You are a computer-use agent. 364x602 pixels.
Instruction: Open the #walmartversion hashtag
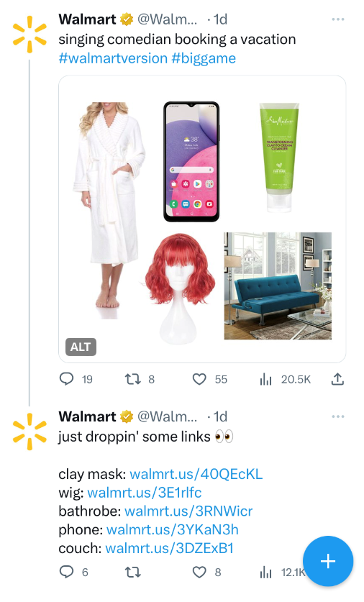point(113,58)
